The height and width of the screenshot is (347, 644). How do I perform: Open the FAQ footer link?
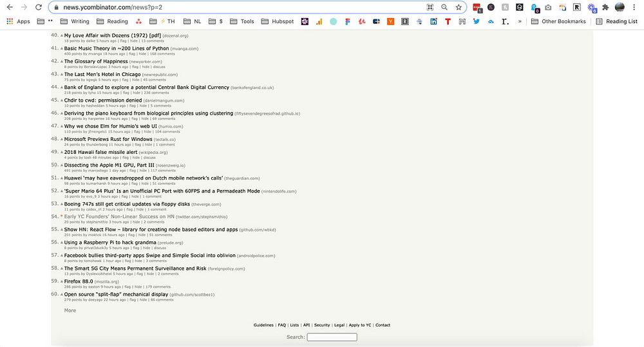pos(282,325)
